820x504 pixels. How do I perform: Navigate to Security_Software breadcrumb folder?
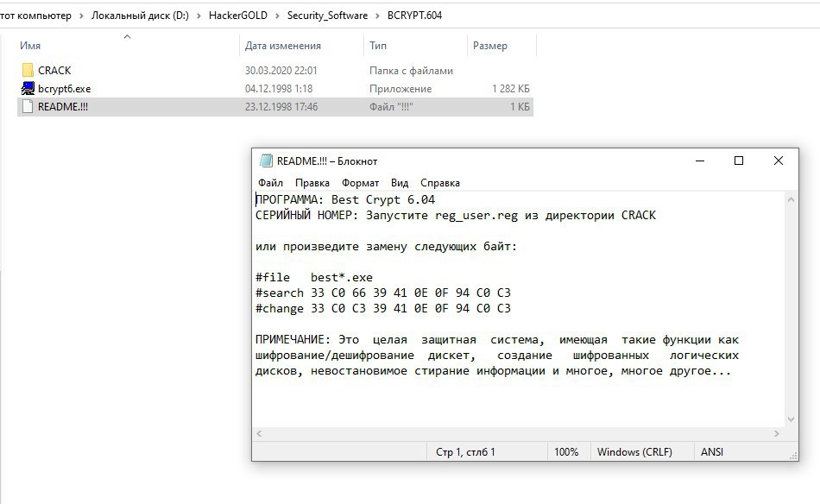pyautogui.click(x=327, y=16)
